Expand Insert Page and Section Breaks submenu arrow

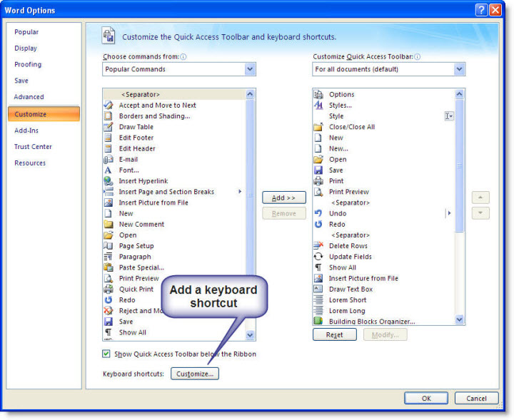(240, 192)
